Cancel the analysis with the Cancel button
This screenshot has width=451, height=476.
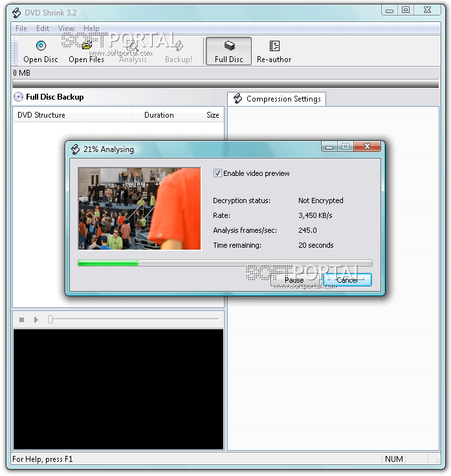point(347,280)
